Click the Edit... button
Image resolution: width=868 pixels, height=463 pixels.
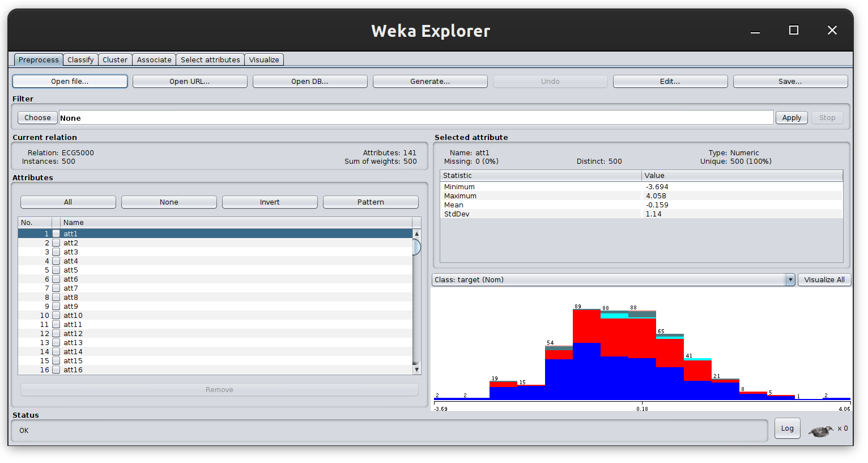[x=670, y=81]
